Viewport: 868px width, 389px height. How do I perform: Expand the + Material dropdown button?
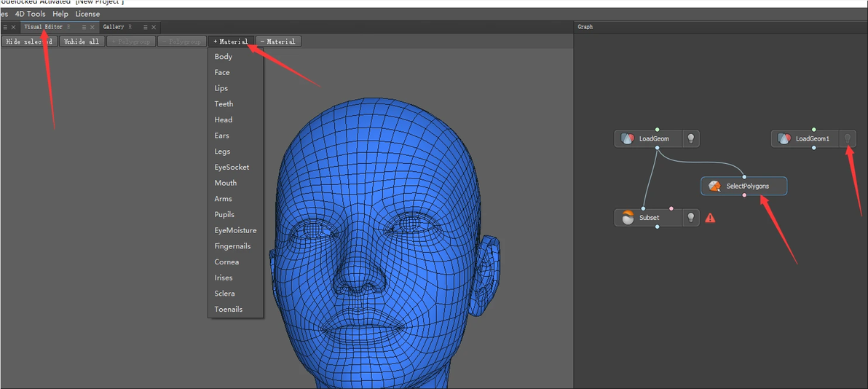[231, 42]
